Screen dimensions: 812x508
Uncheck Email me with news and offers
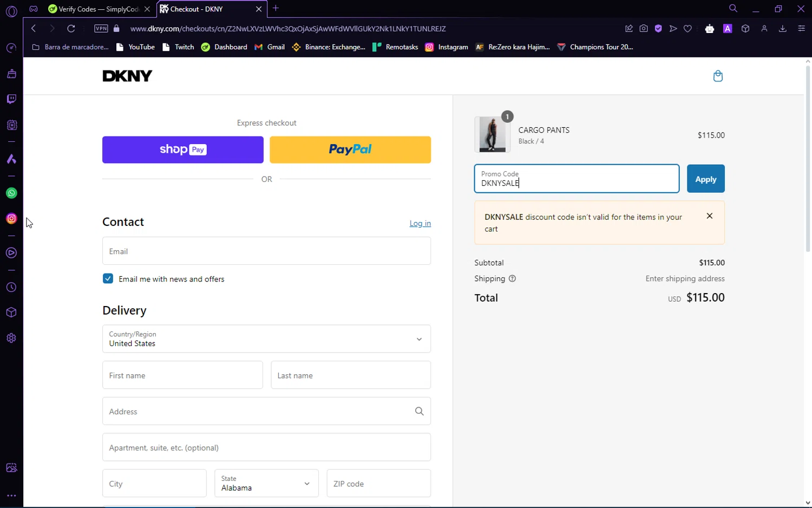pos(108,279)
